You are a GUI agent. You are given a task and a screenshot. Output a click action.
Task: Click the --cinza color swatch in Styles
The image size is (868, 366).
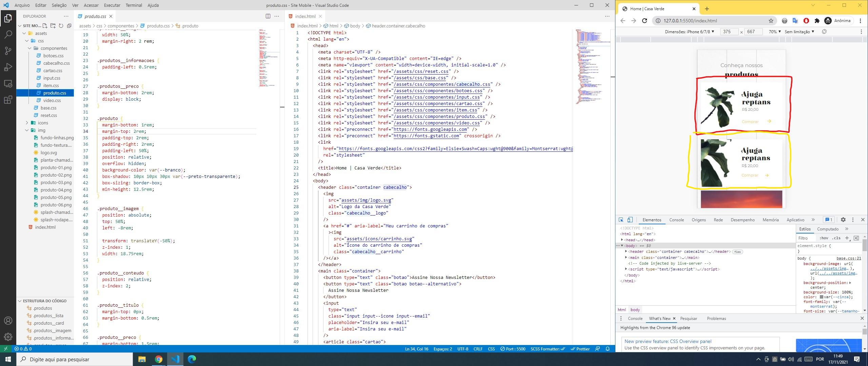822,297
